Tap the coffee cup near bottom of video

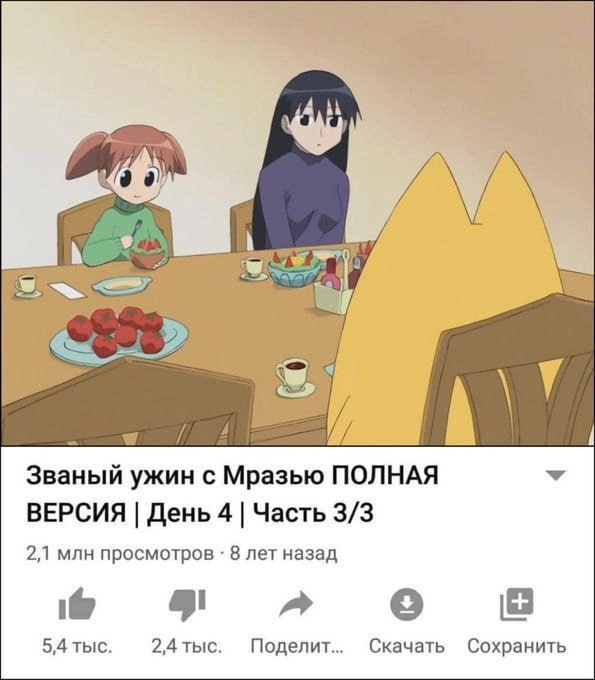click(x=295, y=376)
